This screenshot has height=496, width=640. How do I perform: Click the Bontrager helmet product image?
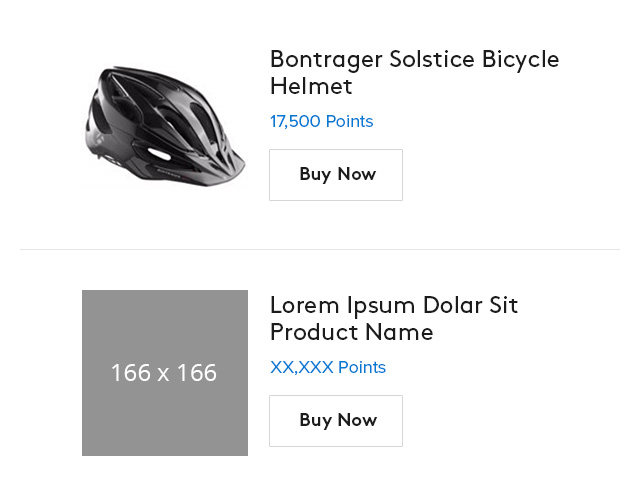coord(164,125)
